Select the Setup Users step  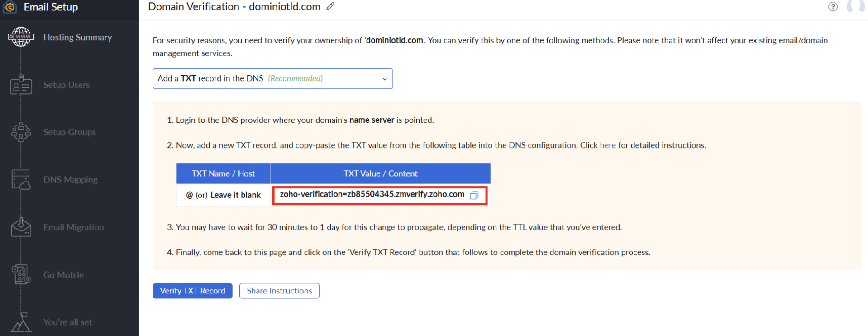pyautogui.click(x=66, y=85)
